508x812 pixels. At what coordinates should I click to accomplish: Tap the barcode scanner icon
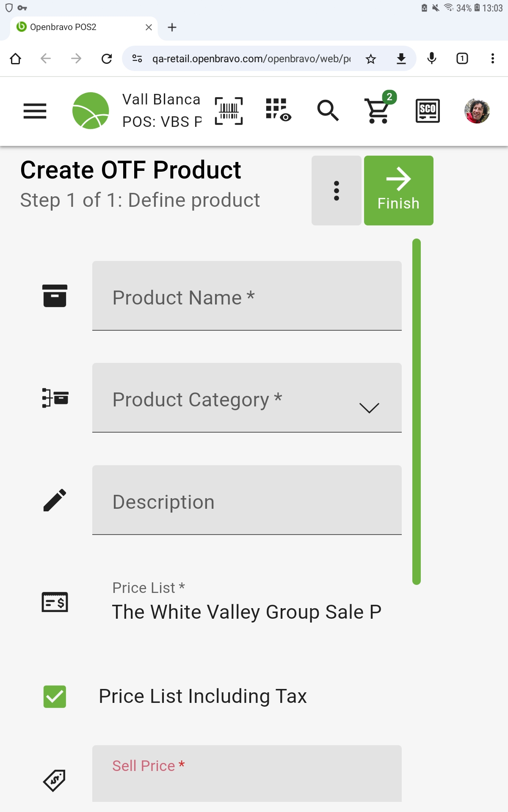coord(229,111)
